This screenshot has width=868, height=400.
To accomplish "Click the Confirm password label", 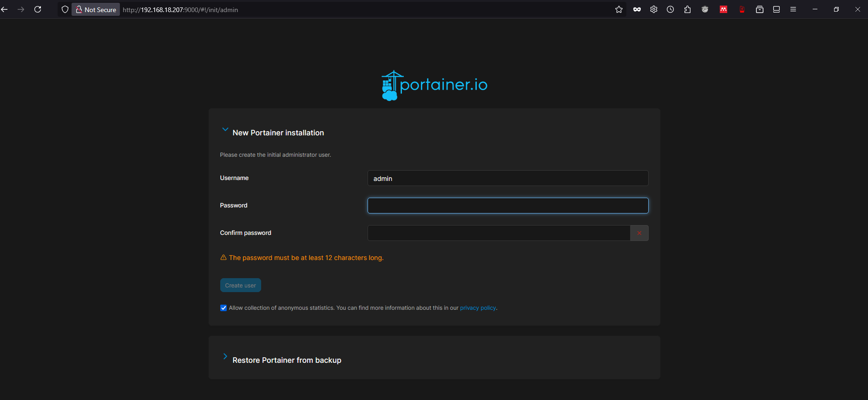I will [246, 233].
